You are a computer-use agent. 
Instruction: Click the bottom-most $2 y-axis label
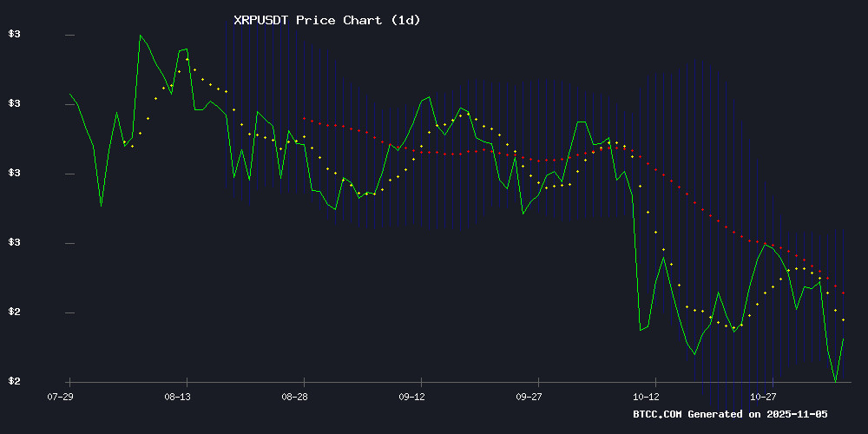(14, 381)
